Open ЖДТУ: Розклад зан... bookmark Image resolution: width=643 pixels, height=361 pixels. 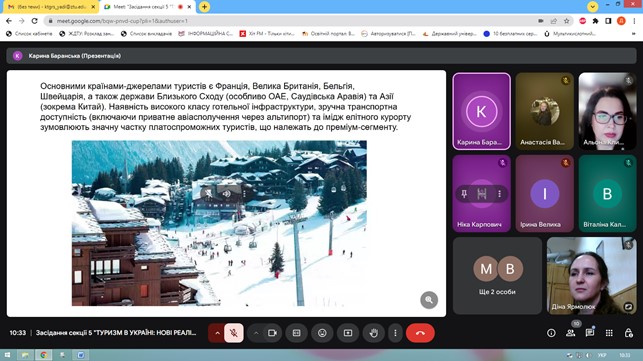pyautogui.click(x=87, y=34)
